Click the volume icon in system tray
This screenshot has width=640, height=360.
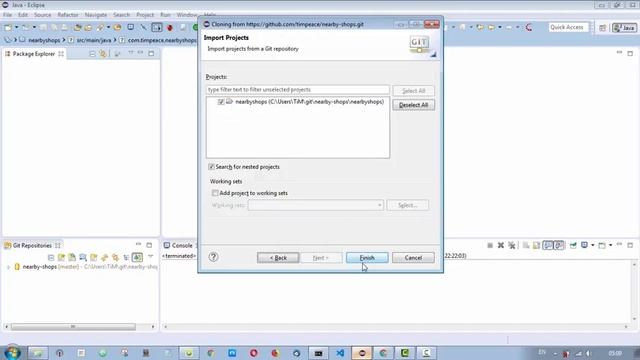pyautogui.click(x=589, y=353)
